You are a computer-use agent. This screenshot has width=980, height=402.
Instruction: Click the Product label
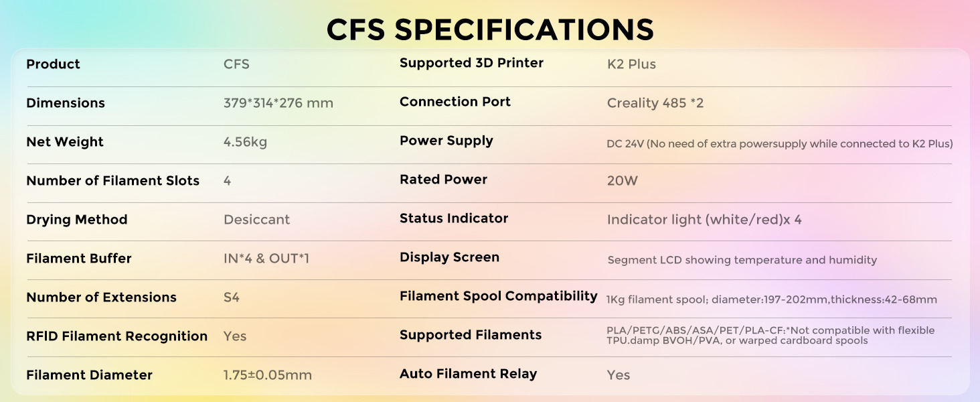click(x=53, y=64)
